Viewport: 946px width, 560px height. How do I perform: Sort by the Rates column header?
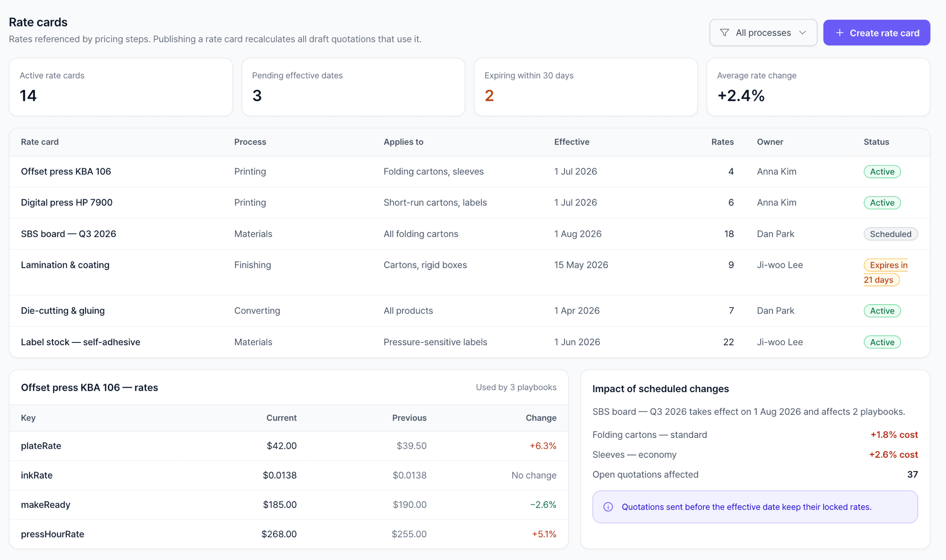[722, 142]
